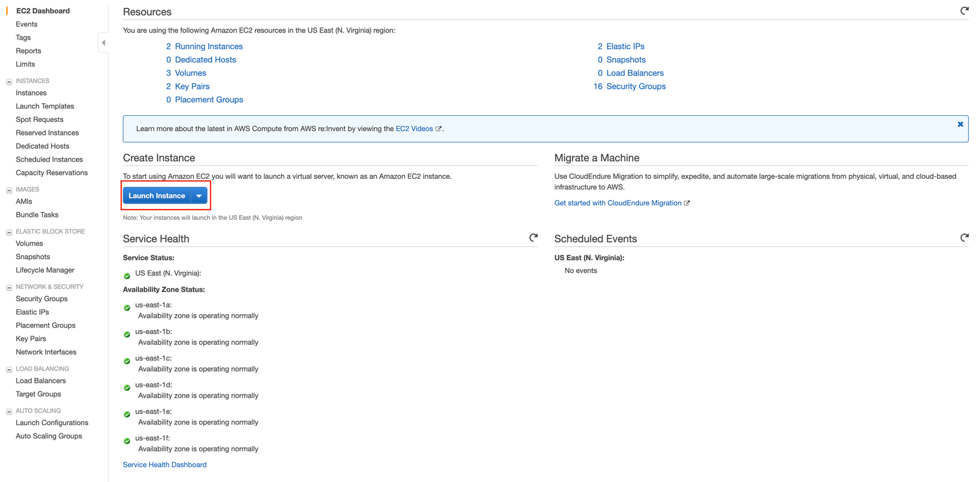This screenshot has width=980, height=482.
Task: Open Network Interfaces page
Action: pyautogui.click(x=46, y=352)
